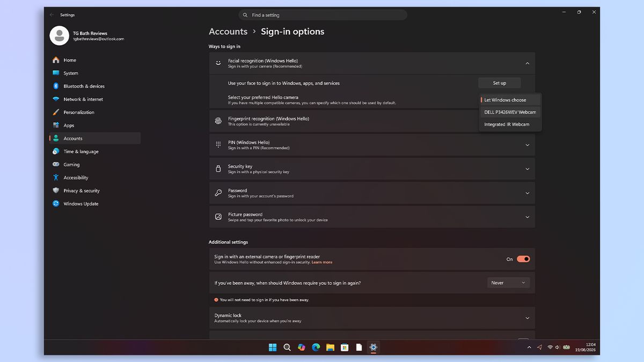The width and height of the screenshot is (644, 362).
Task: Open Wi-Fi network tray icon
Action: pyautogui.click(x=550, y=348)
